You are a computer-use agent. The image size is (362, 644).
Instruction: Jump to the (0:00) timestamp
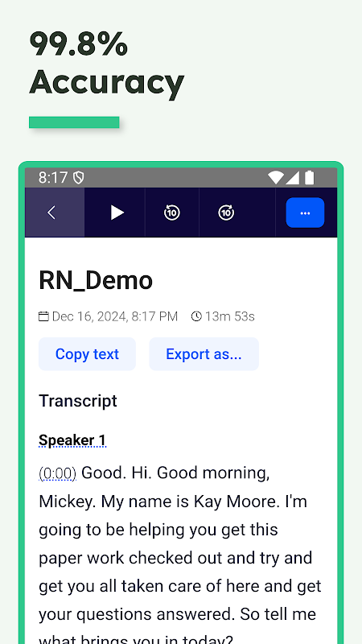57,473
